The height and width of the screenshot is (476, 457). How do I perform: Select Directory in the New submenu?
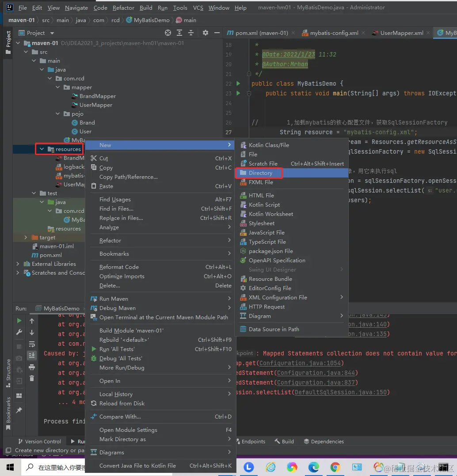pyautogui.click(x=292, y=173)
